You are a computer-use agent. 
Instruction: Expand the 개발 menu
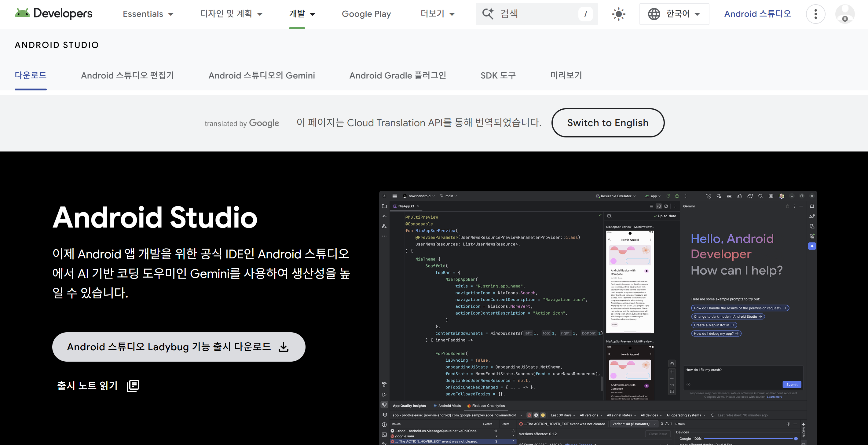[x=302, y=14]
